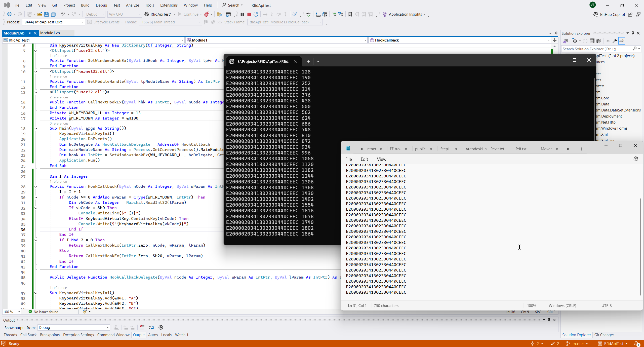
Task: Click the Search Solution Explorer field
Action: tap(596, 49)
